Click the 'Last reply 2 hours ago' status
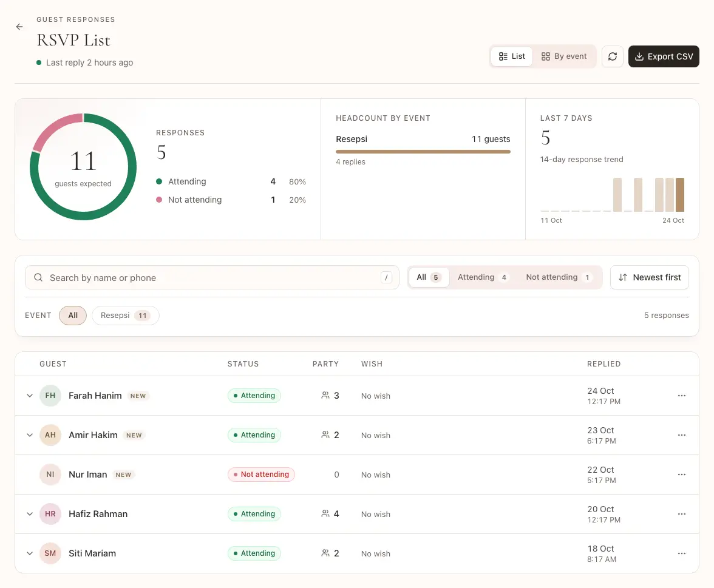This screenshot has height=588, width=714. (x=85, y=63)
